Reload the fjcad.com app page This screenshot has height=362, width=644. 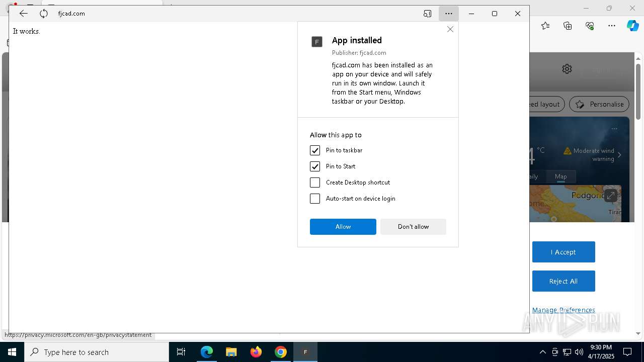[x=44, y=14]
